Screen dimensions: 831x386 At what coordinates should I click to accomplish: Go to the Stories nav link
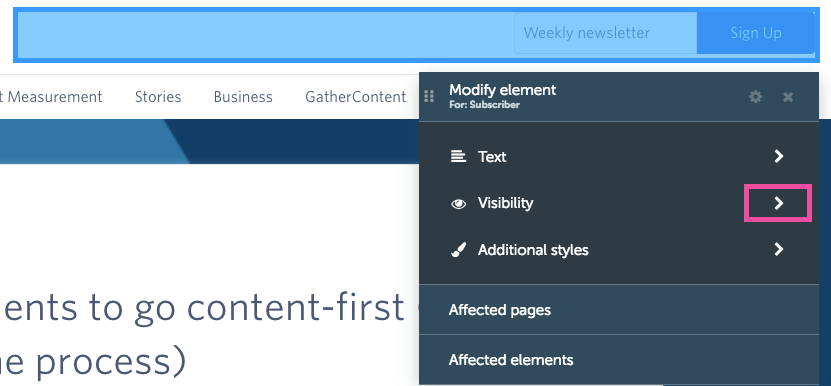[158, 96]
